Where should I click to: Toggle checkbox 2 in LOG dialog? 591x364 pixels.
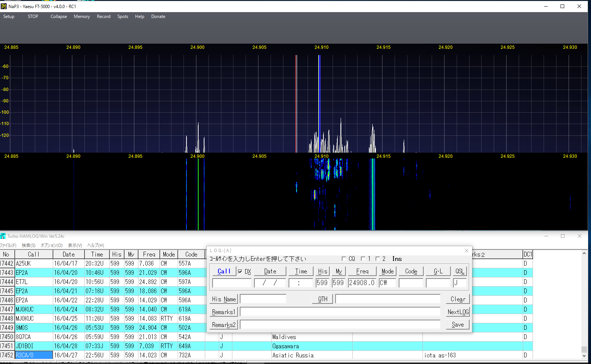pos(378,259)
